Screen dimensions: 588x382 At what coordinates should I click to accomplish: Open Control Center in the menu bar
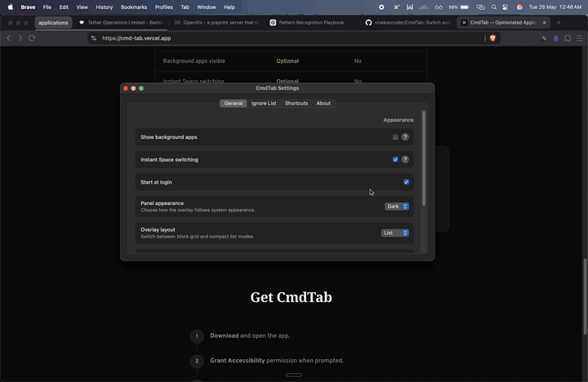click(506, 7)
